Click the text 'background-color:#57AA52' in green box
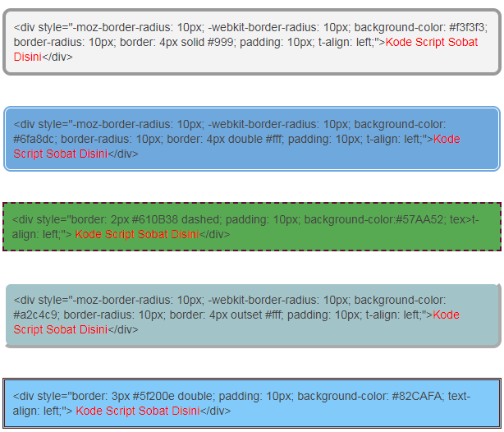Image resolution: width=504 pixels, height=432 pixels. point(373,220)
